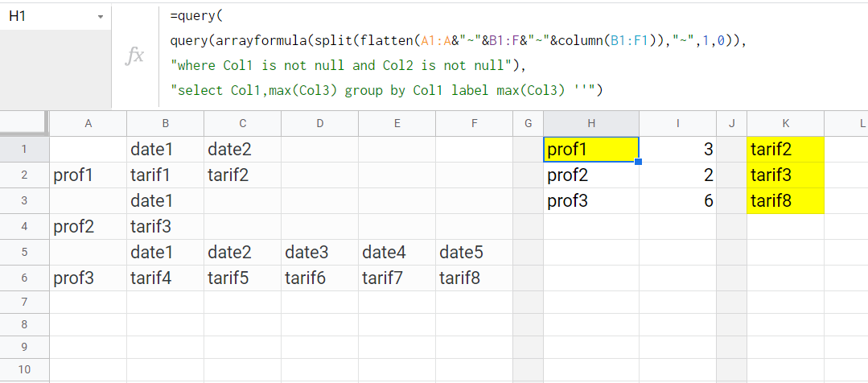Image resolution: width=868 pixels, height=383 pixels.
Task: Click cell B4 containing tarif3
Action: tap(165, 227)
